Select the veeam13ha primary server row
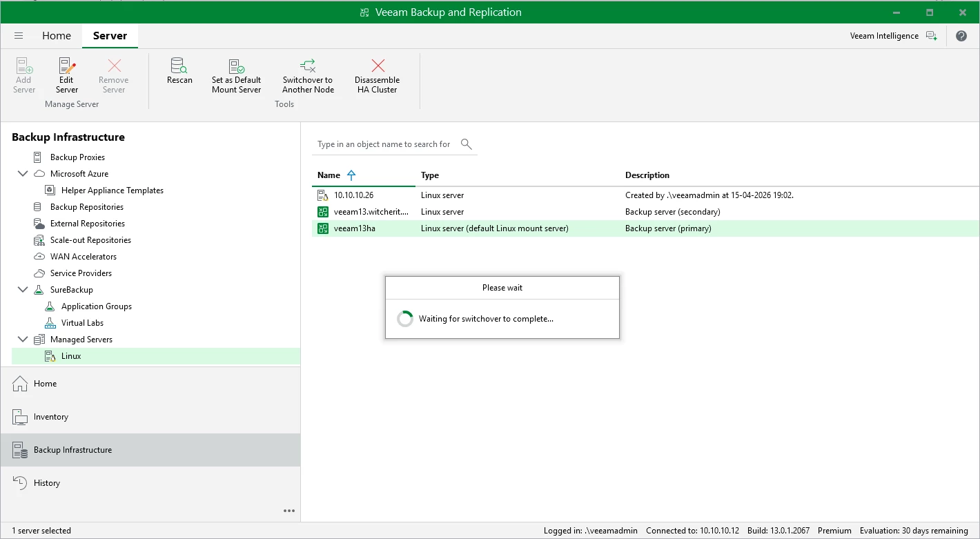Image resolution: width=980 pixels, height=539 pixels. (645, 228)
